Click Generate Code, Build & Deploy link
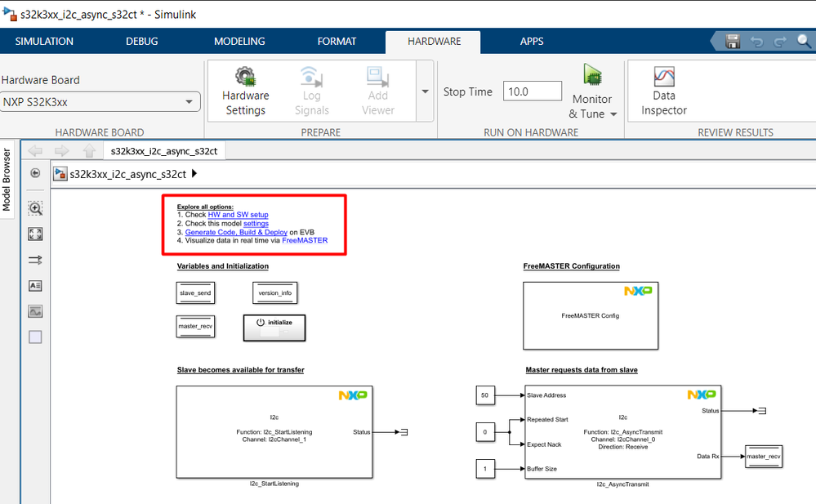This screenshot has height=504, width=816. [x=236, y=232]
